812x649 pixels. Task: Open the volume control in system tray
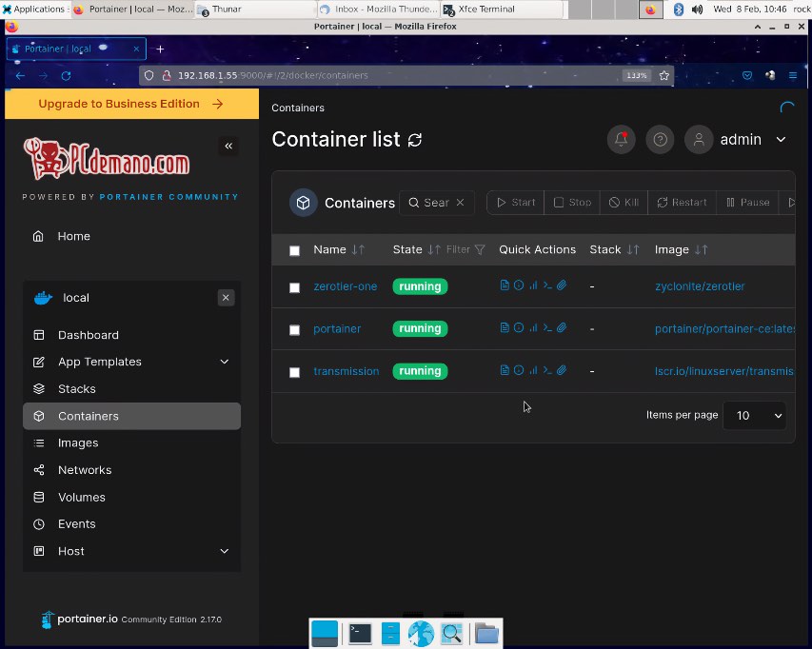point(697,10)
